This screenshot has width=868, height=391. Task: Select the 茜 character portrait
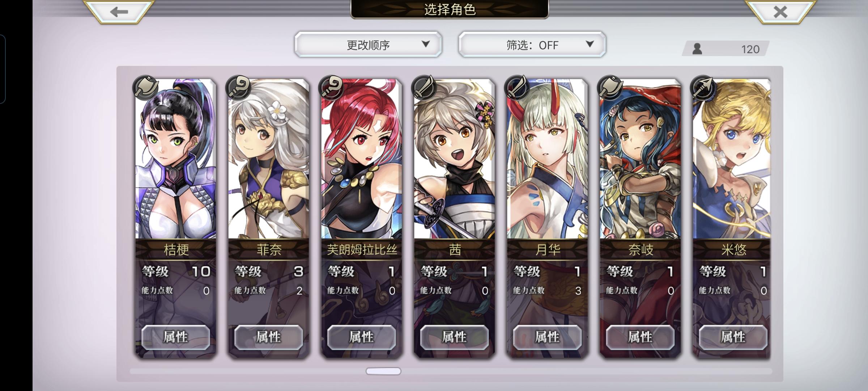[455, 159]
